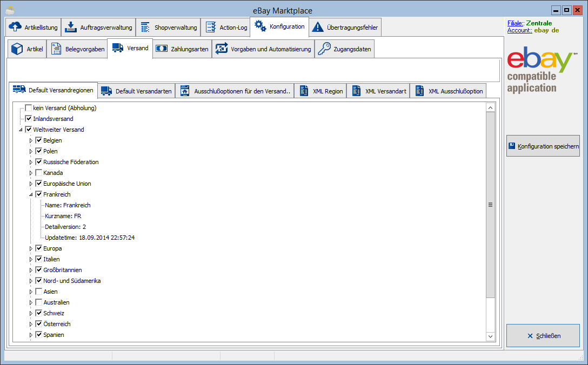The image size is (588, 365).
Task: Expand the Nord- und Südamerika node
Action: click(31, 281)
